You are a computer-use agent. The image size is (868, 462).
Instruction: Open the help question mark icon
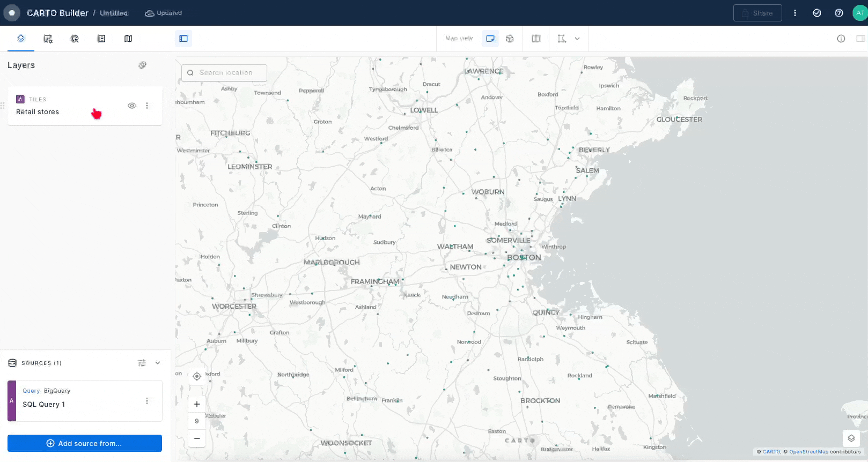[839, 13]
